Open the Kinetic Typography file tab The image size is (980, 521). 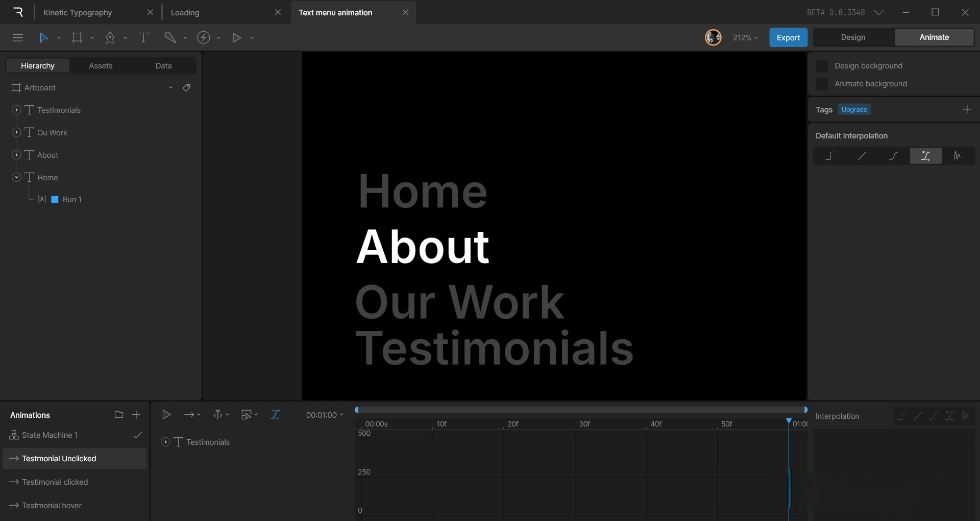78,12
